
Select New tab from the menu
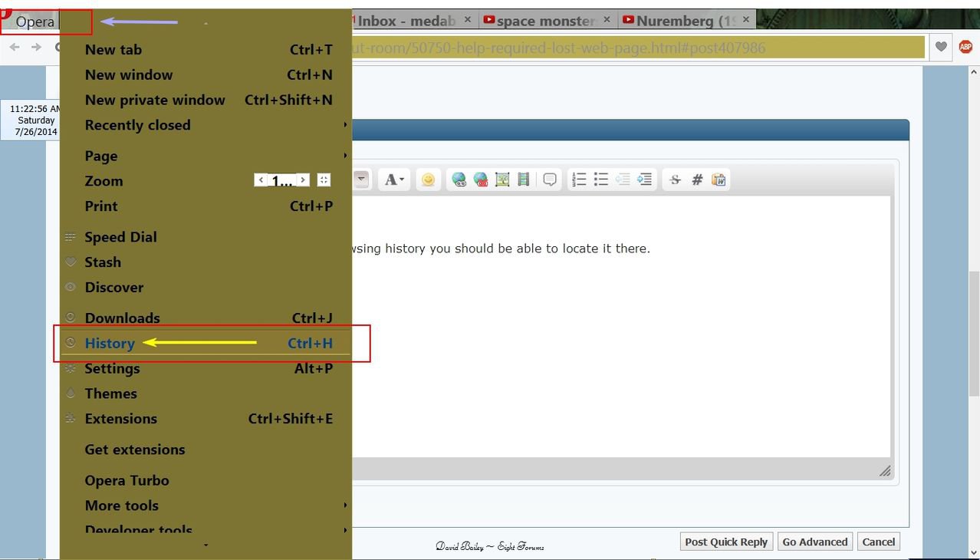pos(207,50)
